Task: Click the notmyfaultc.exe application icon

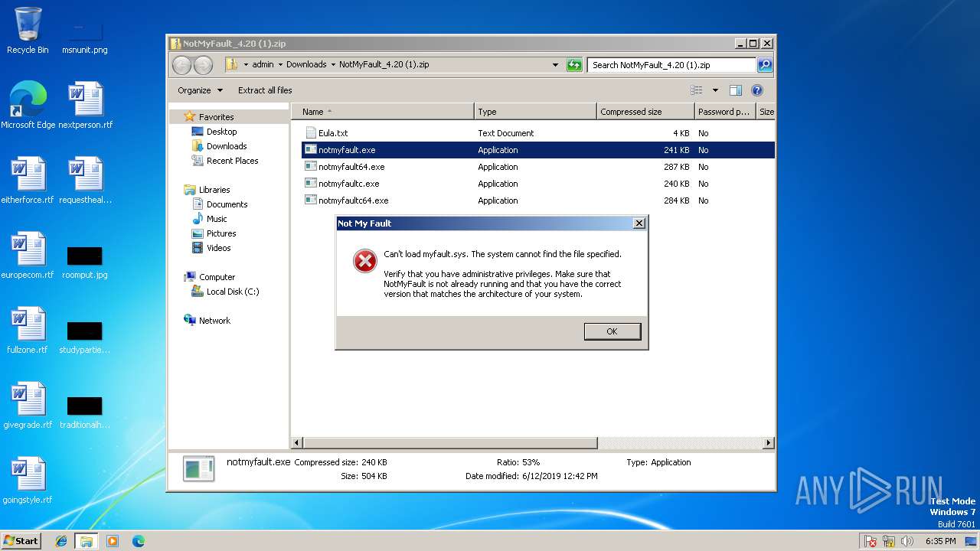Action: (x=311, y=184)
